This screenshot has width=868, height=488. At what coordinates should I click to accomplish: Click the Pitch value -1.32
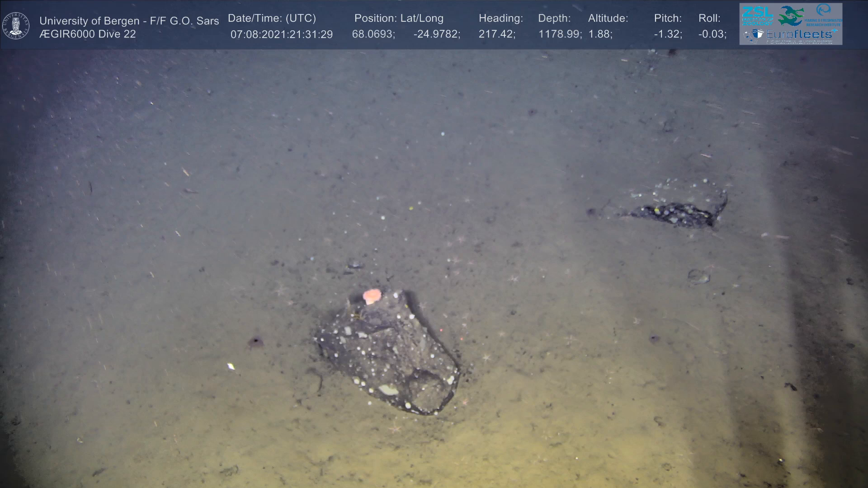668,34
